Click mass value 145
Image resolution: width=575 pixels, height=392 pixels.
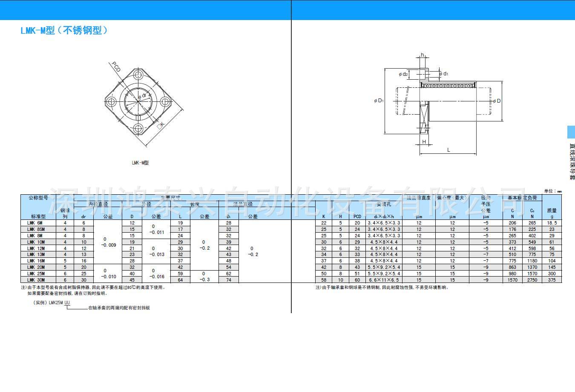[552, 267]
